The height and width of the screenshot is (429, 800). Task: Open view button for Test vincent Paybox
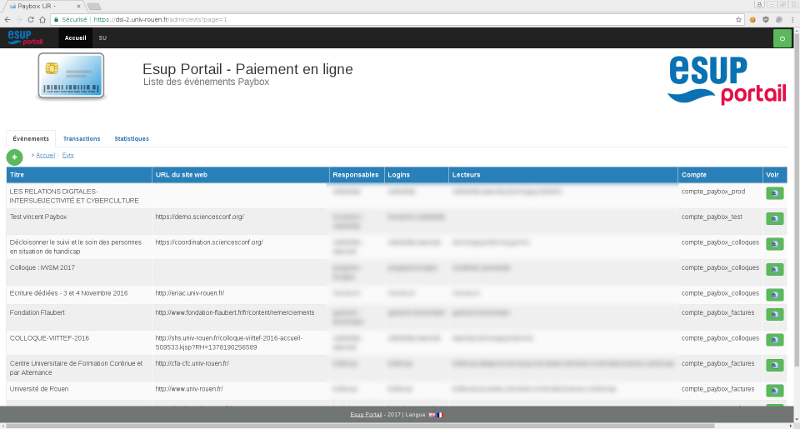[775, 219]
